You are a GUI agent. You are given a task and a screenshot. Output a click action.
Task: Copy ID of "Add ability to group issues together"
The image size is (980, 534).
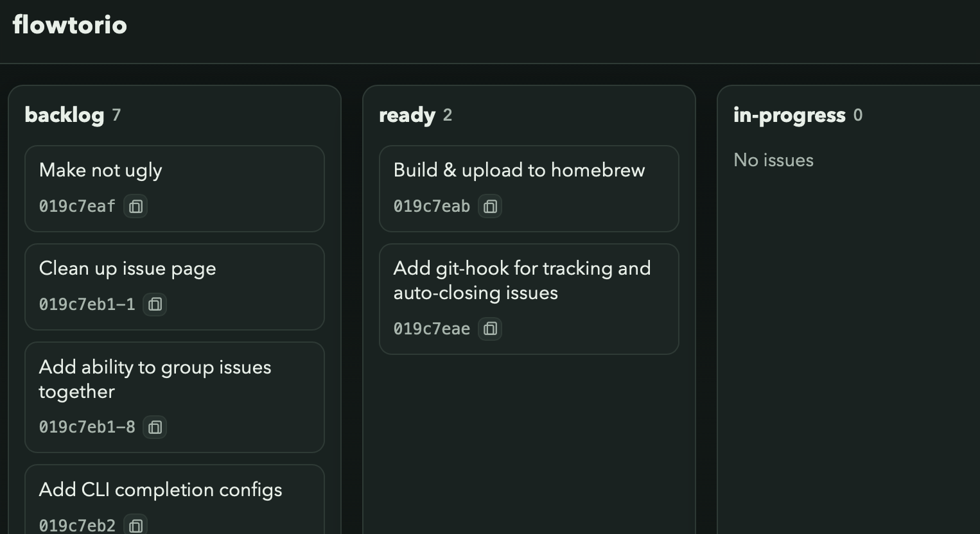(154, 427)
